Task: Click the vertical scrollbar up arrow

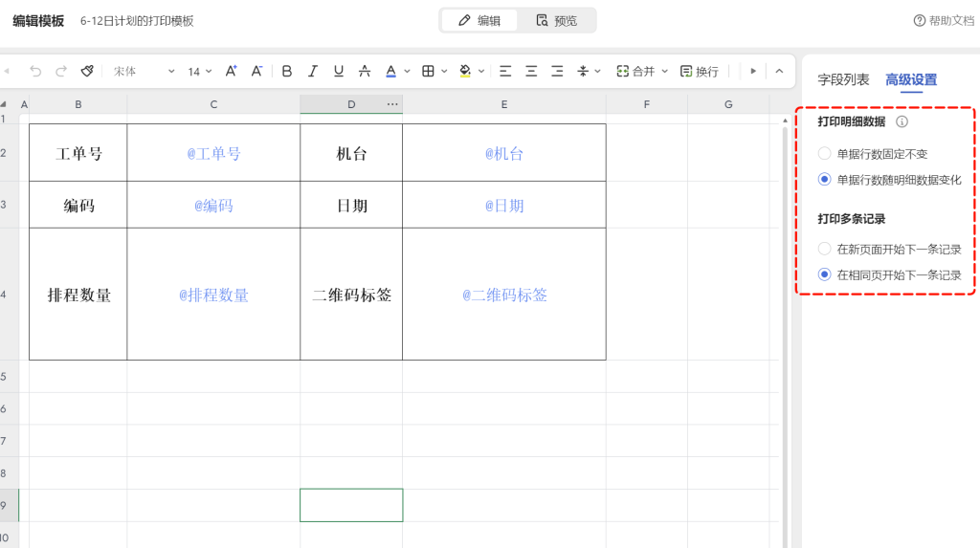Action: click(785, 121)
